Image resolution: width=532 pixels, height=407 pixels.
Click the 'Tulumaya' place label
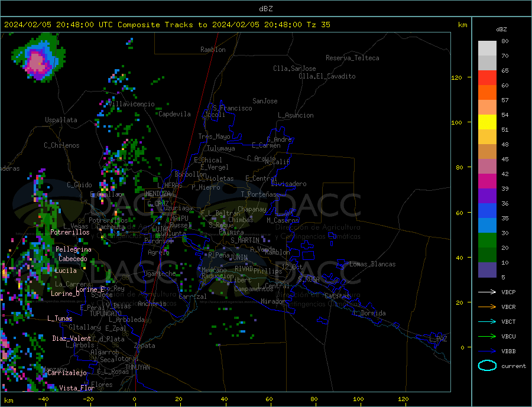tap(220, 148)
